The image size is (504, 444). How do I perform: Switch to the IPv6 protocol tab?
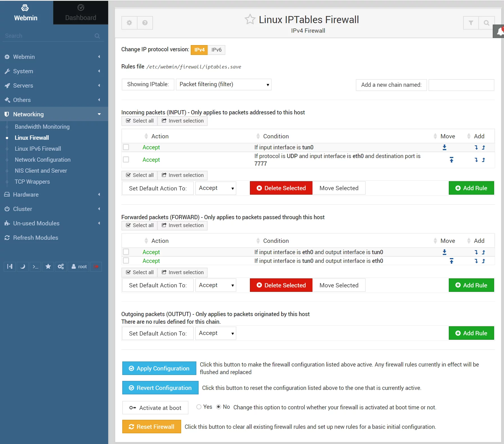coord(216,50)
